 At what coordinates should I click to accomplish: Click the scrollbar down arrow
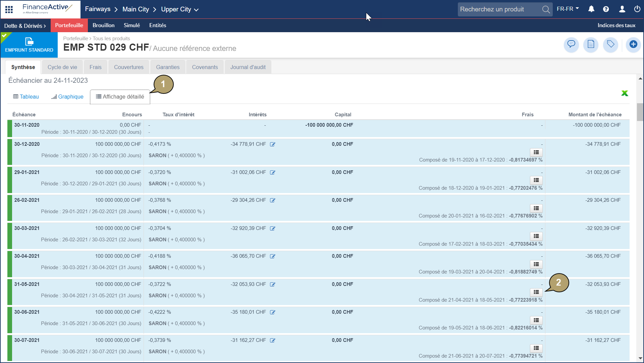[640, 358]
